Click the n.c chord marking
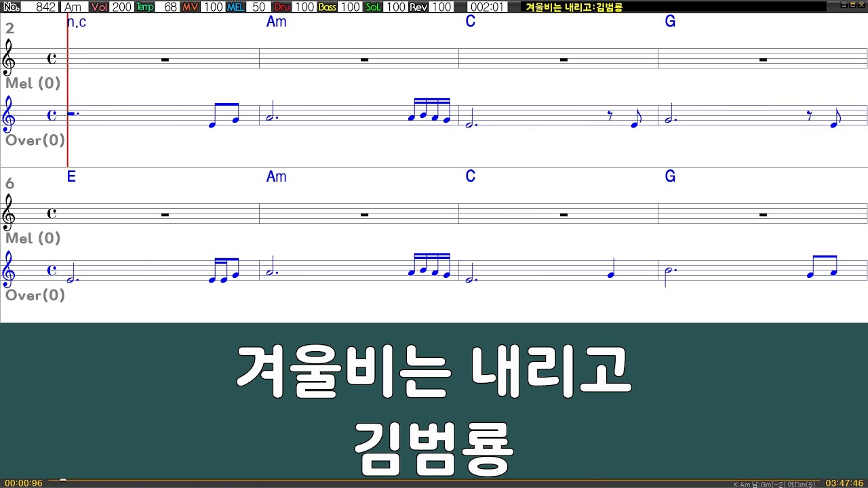The width and height of the screenshot is (868, 488). [x=77, y=22]
